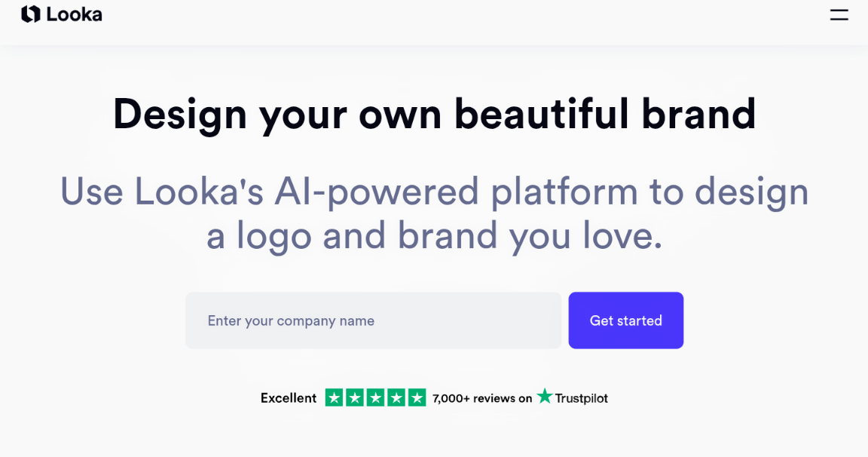868x457 pixels.
Task: Click the Design your own beautiful brand headline
Action: 434,114
